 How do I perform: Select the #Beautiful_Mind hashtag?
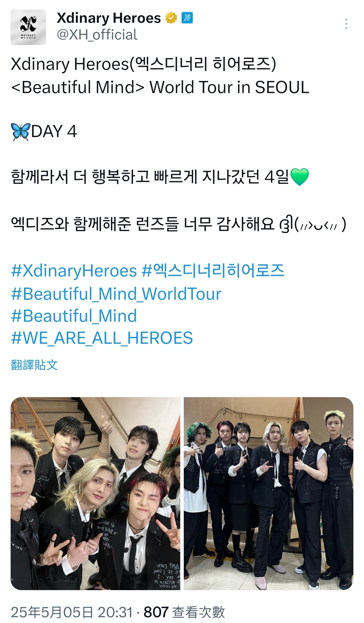(74, 316)
